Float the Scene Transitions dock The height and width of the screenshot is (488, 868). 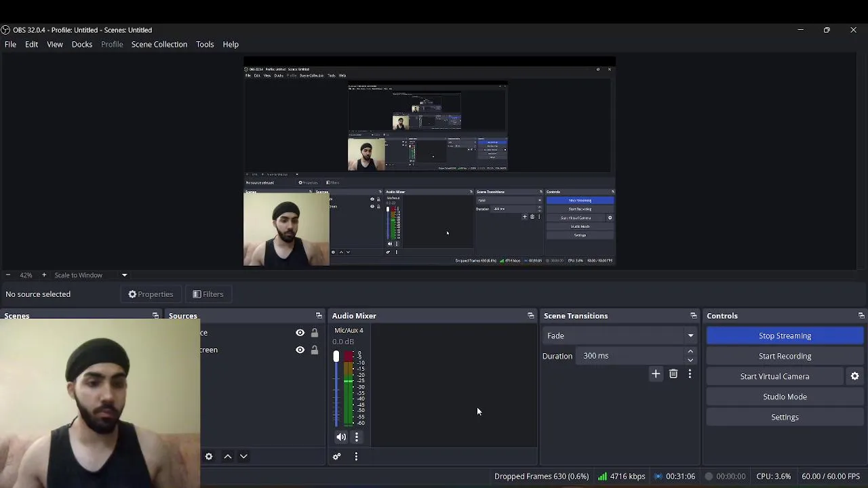coord(694,316)
